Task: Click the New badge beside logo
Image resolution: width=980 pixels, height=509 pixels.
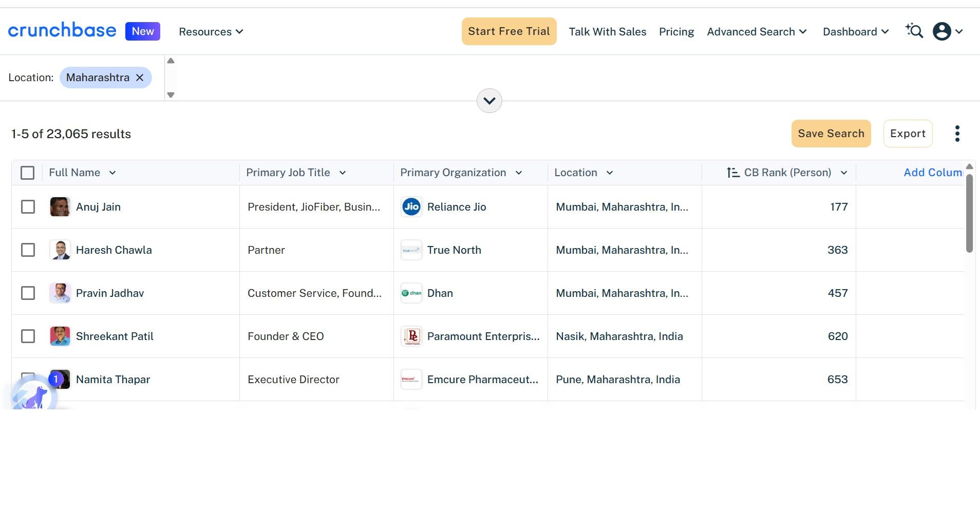Action: coord(143,31)
